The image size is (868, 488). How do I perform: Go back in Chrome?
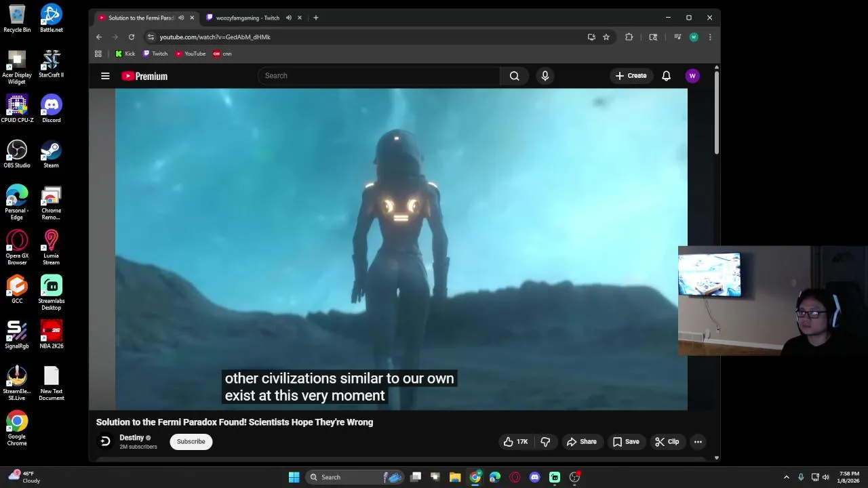click(99, 37)
